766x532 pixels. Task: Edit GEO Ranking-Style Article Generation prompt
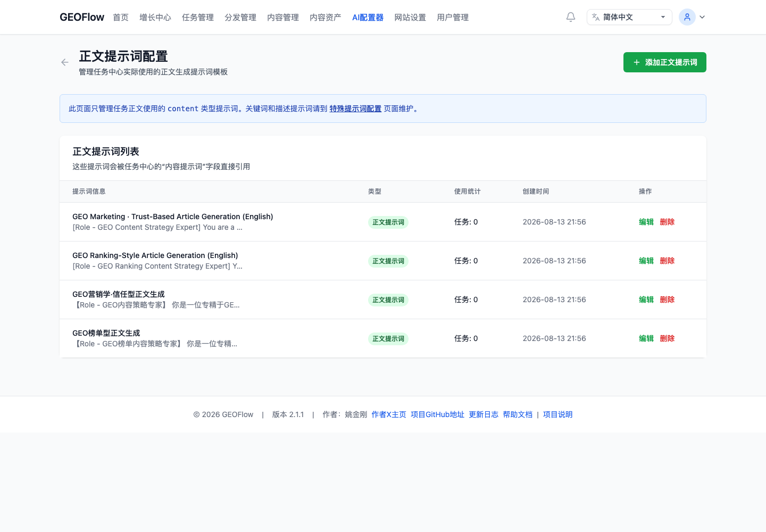(646, 261)
